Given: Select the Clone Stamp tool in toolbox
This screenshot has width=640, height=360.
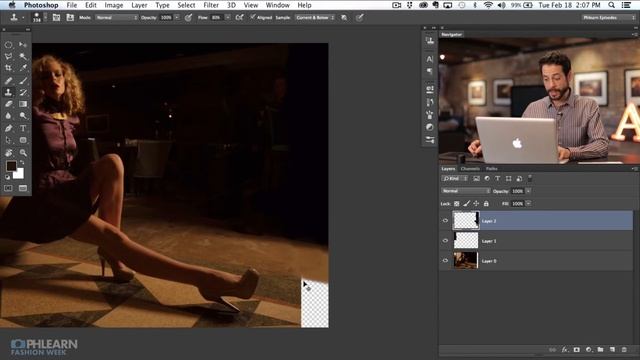Looking at the screenshot, I should click(x=9, y=92).
